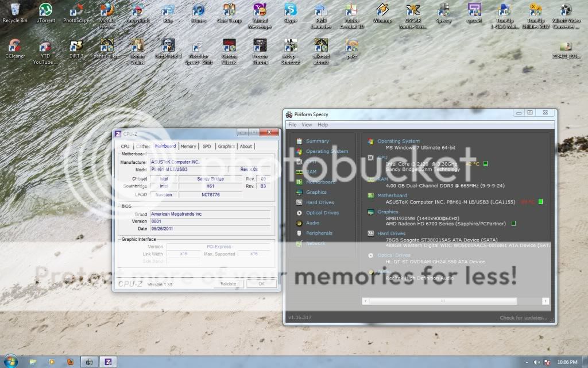Image resolution: width=588 pixels, height=368 pixels.
Task: Switch to Graphics tab in CPU-Z
Action: pyautogui.click(x=226, y=147)
